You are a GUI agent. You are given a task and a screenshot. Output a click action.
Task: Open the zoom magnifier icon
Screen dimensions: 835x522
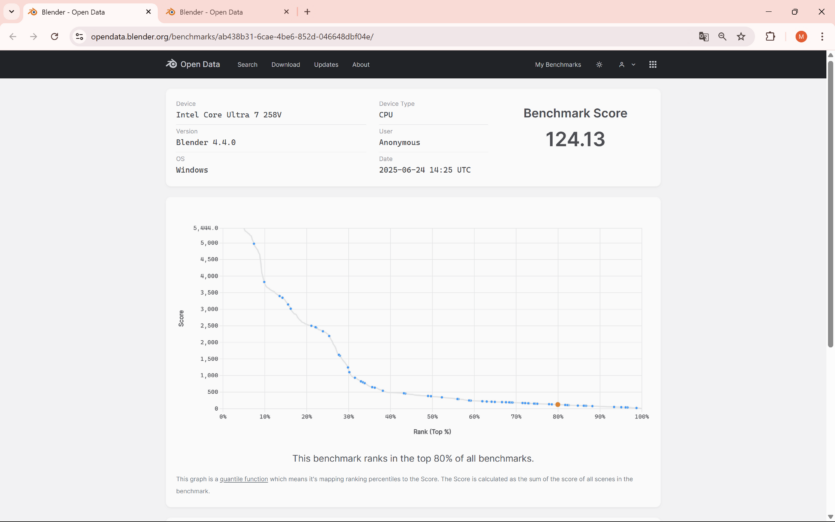(x=722, y=36)
